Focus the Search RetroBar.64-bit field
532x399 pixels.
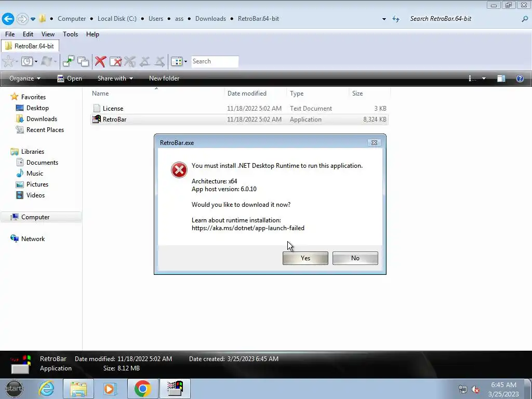(464, 19)
